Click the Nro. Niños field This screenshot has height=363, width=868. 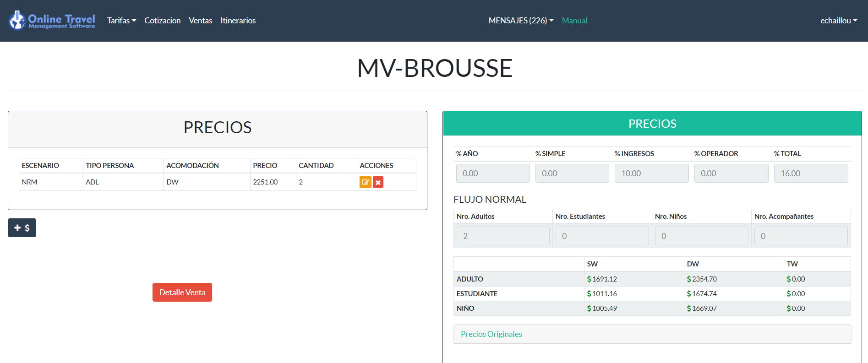701,236
